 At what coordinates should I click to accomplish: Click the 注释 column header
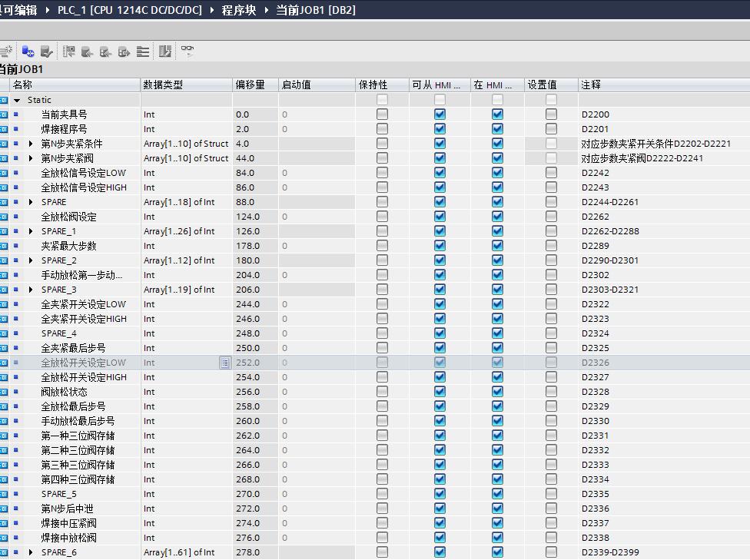591,84
